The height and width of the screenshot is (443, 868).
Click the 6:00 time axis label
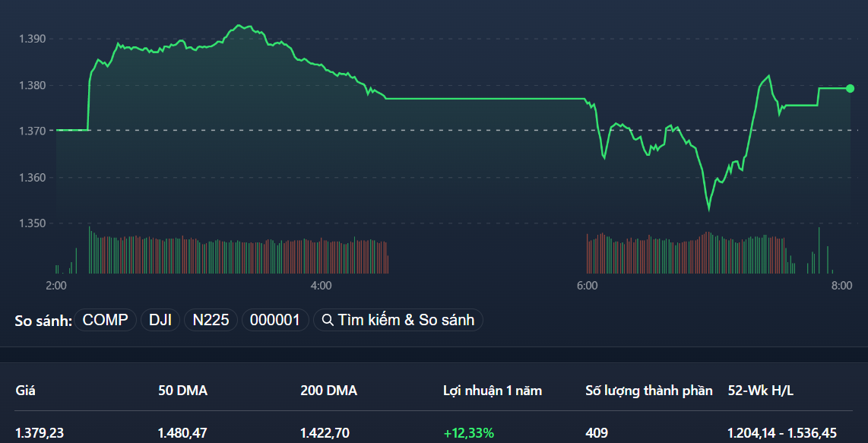587,286
